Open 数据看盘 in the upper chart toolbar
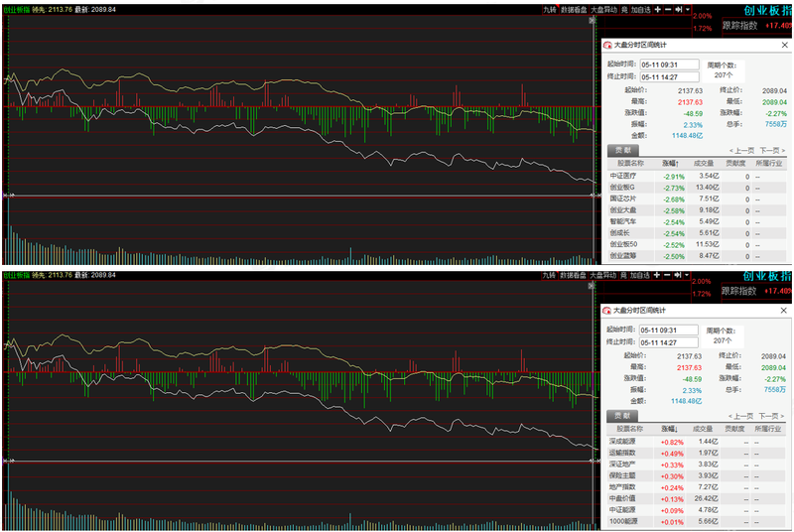 click(575, 10)
